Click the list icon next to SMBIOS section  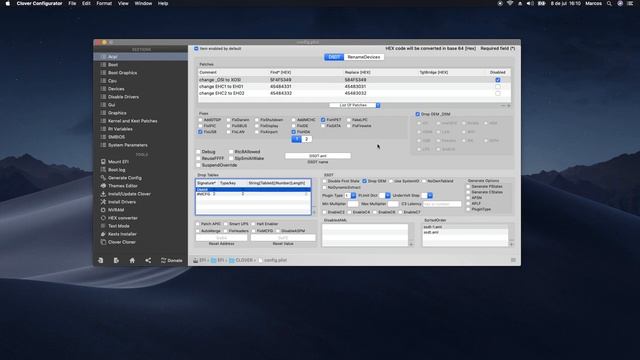103,137
